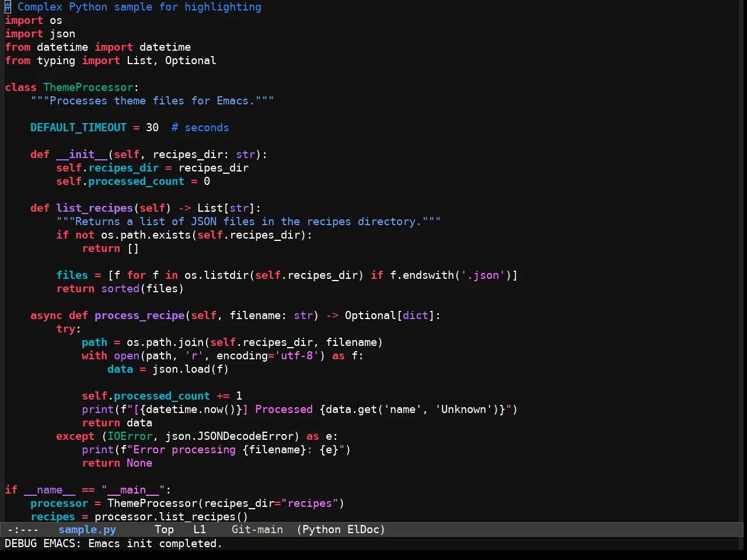Click the "-:---" buffer status flags

click(23, 530)
